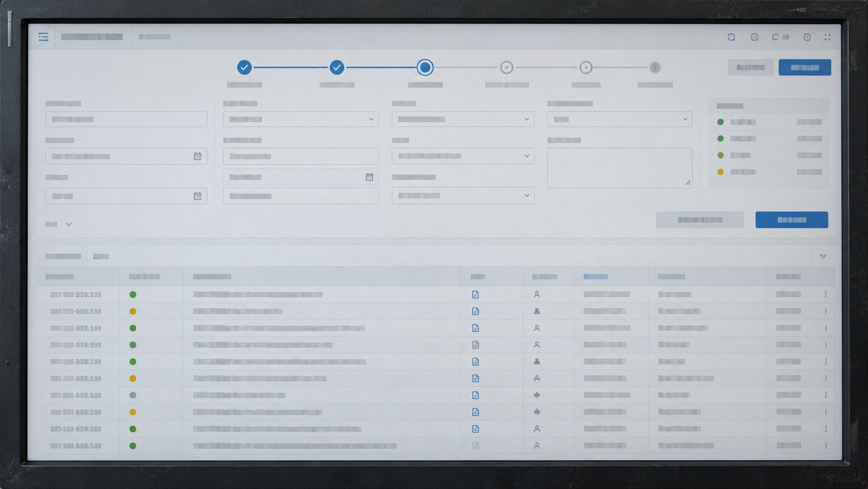The height and width of the screenshot is (489, 868).
Task: Open document icon in the gray status dot row
Action: pos(476,395)
